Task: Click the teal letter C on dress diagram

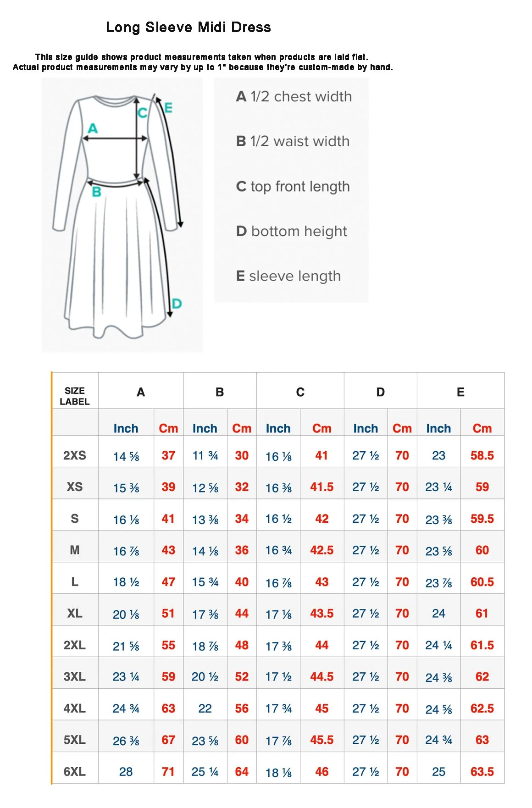Action: (143, 113)
